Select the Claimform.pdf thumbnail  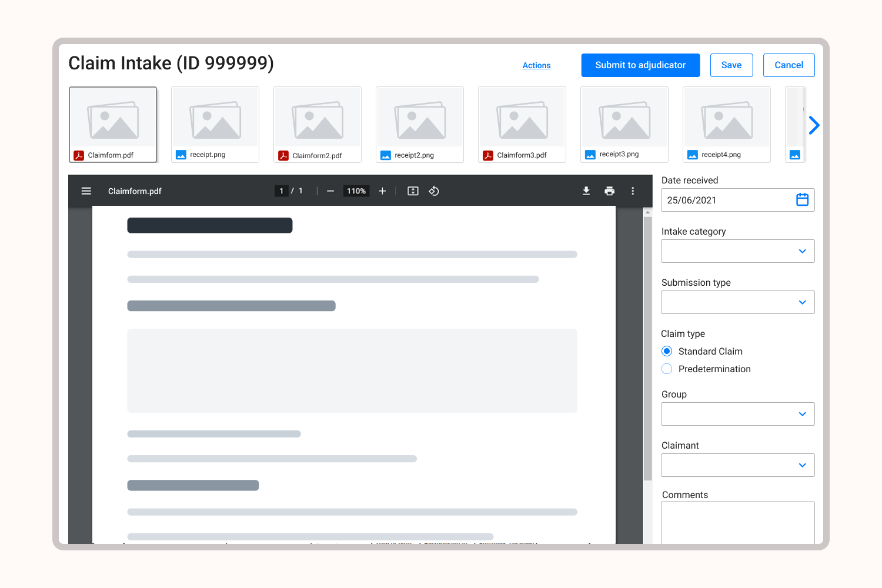113,125
